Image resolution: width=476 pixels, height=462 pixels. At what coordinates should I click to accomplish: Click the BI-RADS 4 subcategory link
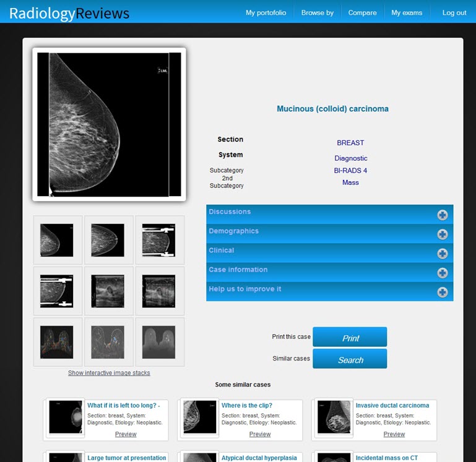[350, 171]
